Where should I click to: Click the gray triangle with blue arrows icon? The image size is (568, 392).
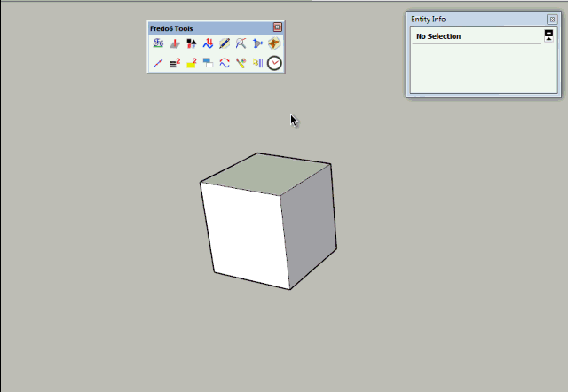click(257, 43)
